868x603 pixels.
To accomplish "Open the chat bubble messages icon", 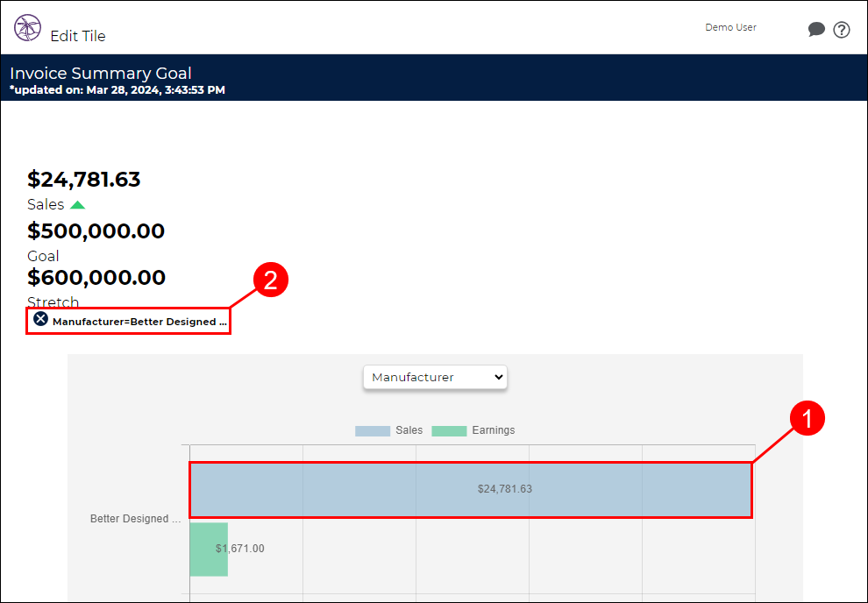I will 816,29.
